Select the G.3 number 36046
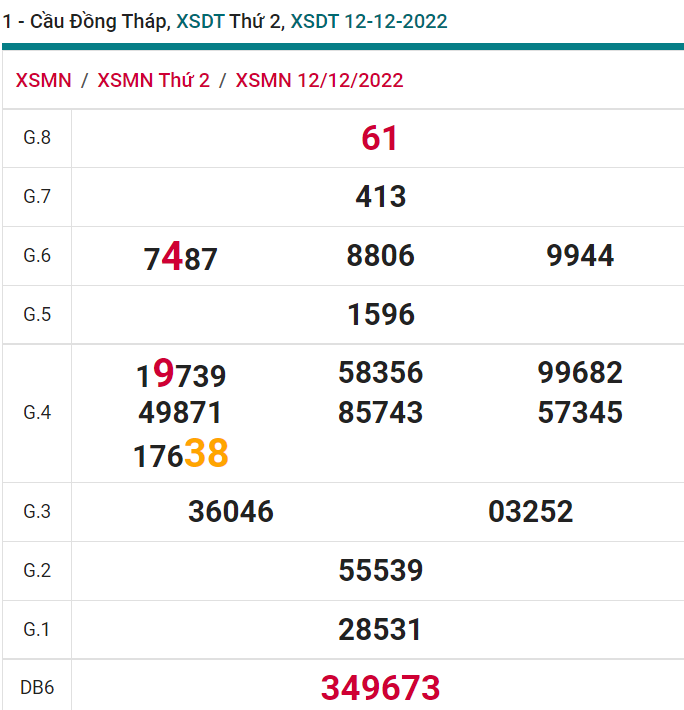Viewport: 684px width, 710px height. coord(230,512)
